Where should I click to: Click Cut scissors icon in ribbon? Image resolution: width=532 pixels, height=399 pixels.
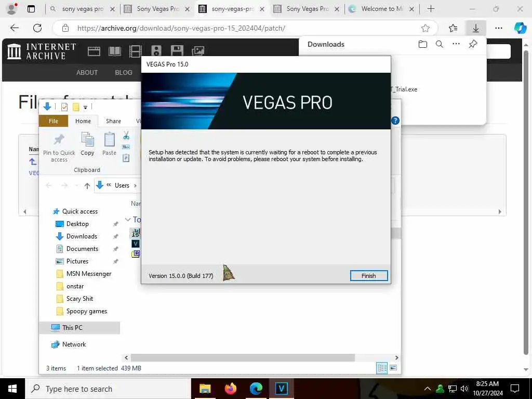126,136
